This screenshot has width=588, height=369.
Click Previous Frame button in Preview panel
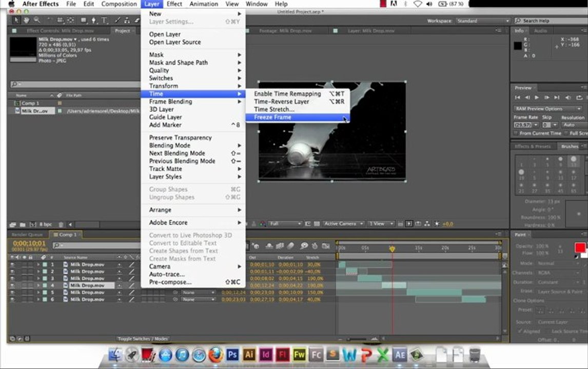(527, 97)
